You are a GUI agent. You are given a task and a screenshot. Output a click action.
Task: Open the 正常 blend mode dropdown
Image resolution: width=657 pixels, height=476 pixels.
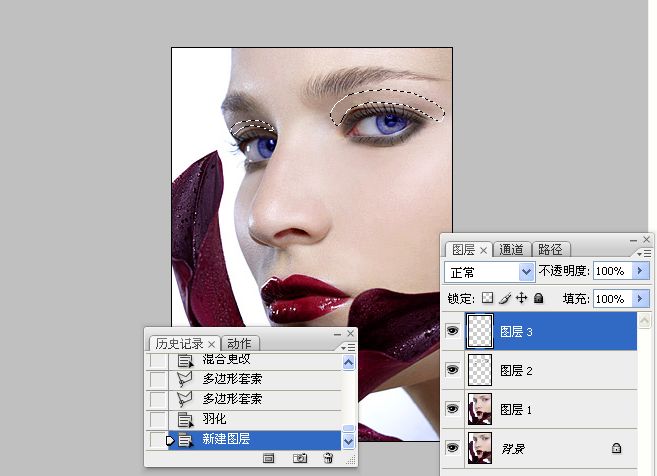[x=489, y=272]
